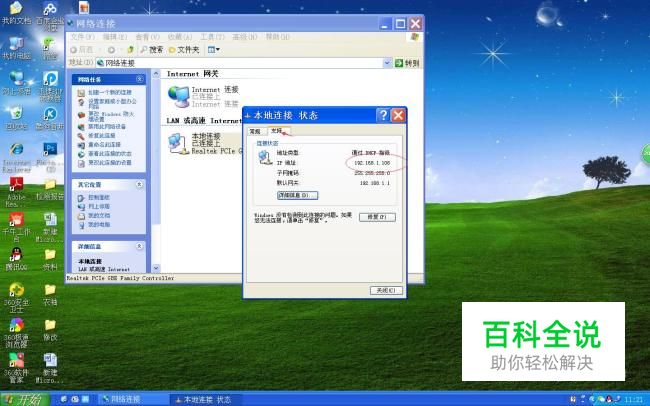Open 腾讯QQ desktop icon

click(x=16, y=259)
